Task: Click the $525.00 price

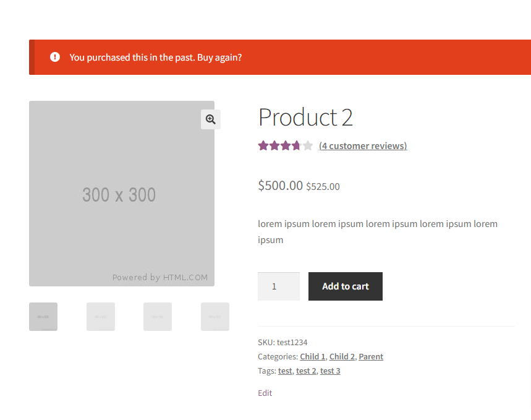Action: (323, 186)
